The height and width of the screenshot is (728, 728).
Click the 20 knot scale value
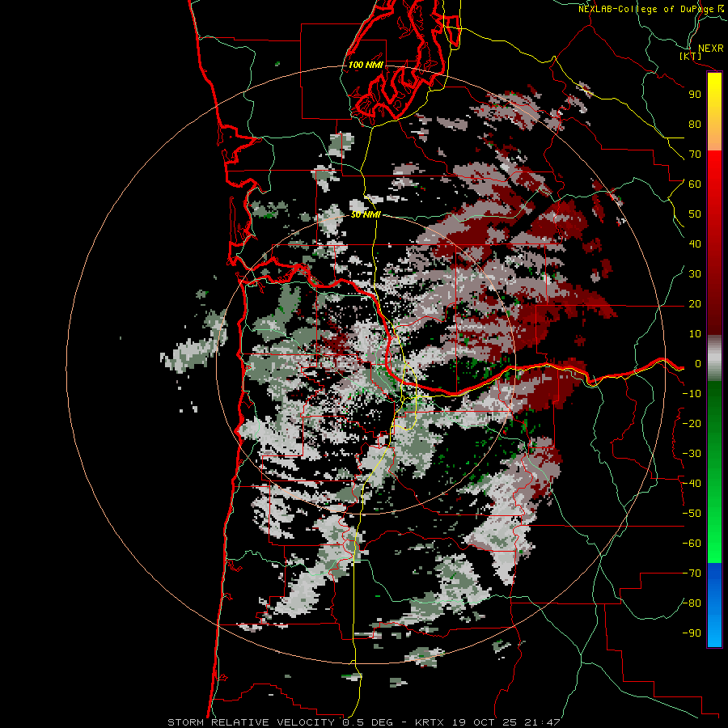[x=695, y=303]
